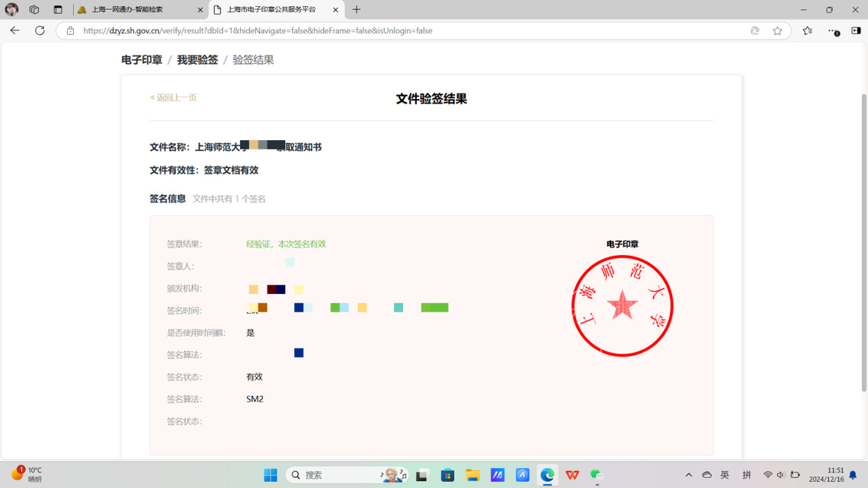The image size is (868, 488).
Task: Click the address bar URL field
Action: point(381,30)
